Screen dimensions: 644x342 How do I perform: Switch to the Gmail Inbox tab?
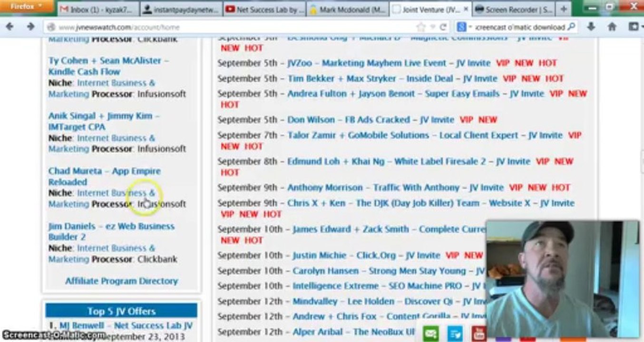[98, 9]
